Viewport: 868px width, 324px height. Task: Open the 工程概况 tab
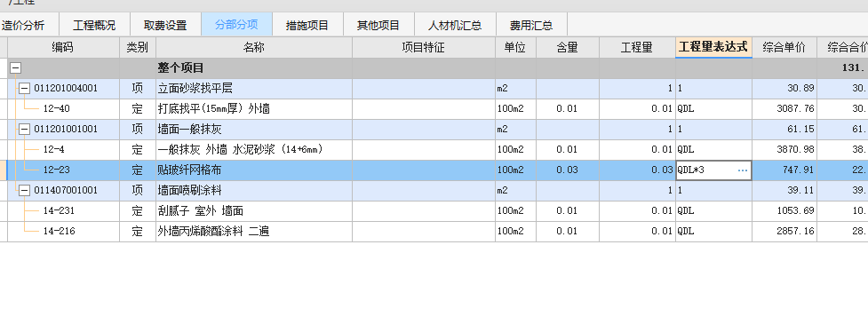(94, 26)
